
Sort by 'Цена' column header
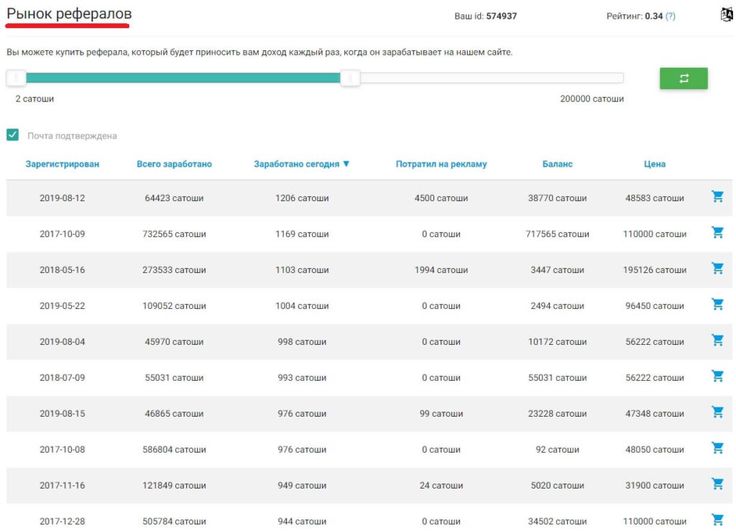pos(655,164)
